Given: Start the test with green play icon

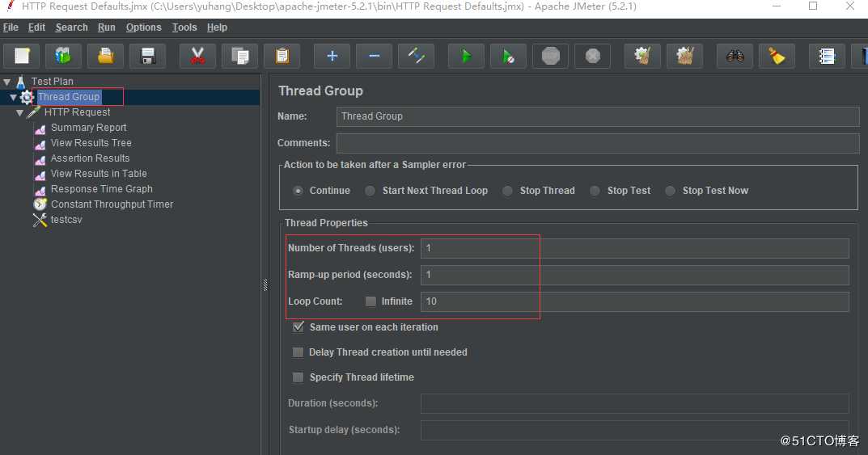Looking at the screenshot, I should [466, 56].
